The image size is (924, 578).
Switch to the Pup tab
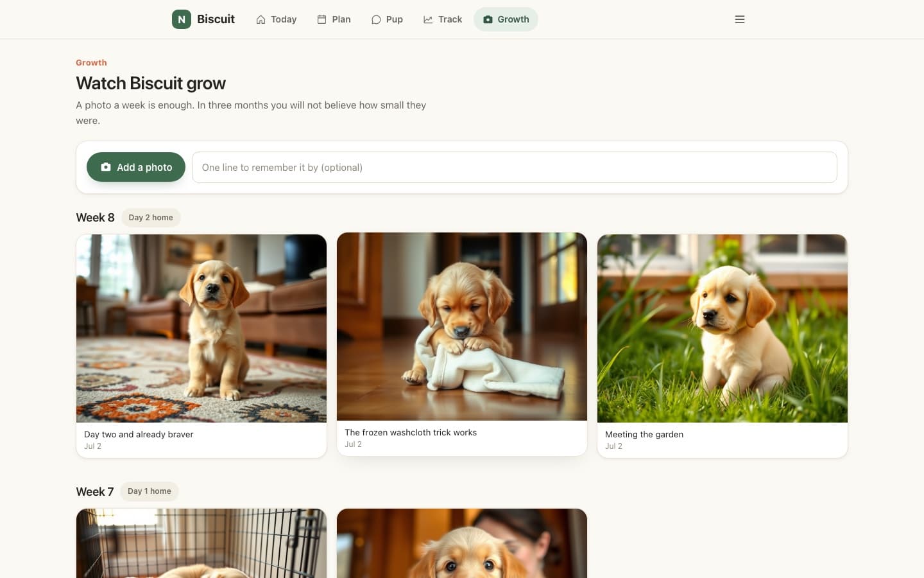point(387,19)
